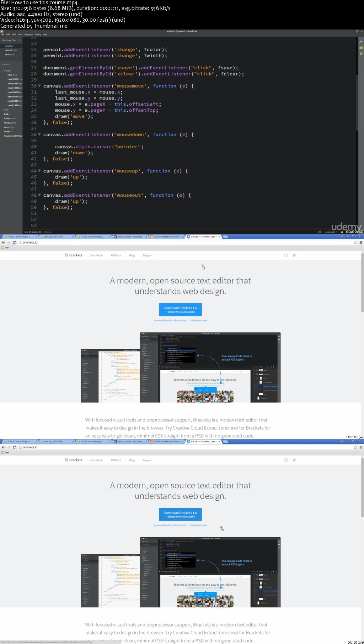Image resolution: width=364 pixels, height=644 pixels.
Task: Open the Blog link in the 00:00:54 frame
Action: 132,255
